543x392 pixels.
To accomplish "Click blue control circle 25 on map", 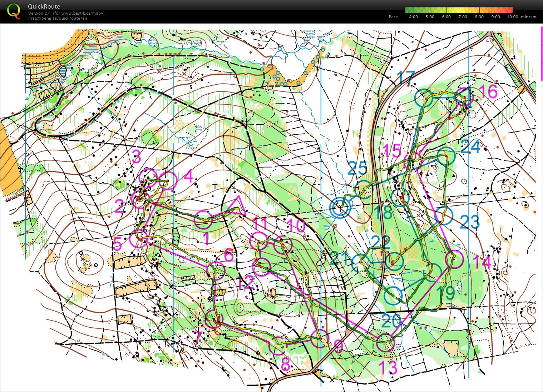I will point(365,189).
